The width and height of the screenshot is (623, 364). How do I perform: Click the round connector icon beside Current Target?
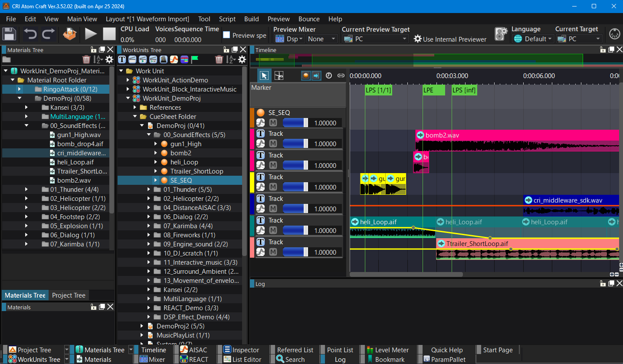pos(614,34)
